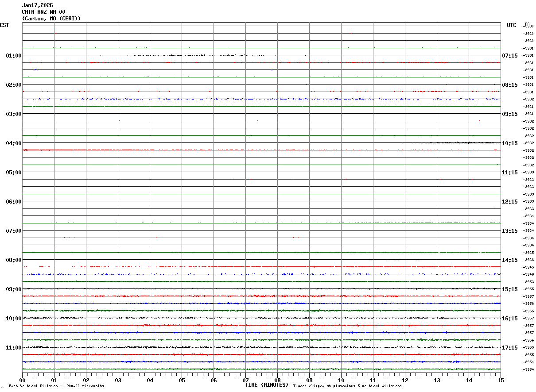Click the DC offset value -3938
536x392 pixels.
click(528, 260)
